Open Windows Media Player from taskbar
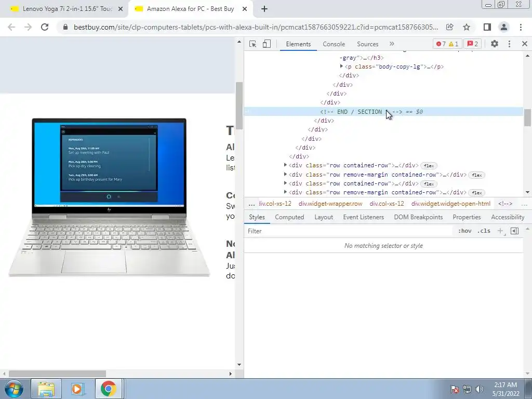532x399 pixels. [77, 389]
